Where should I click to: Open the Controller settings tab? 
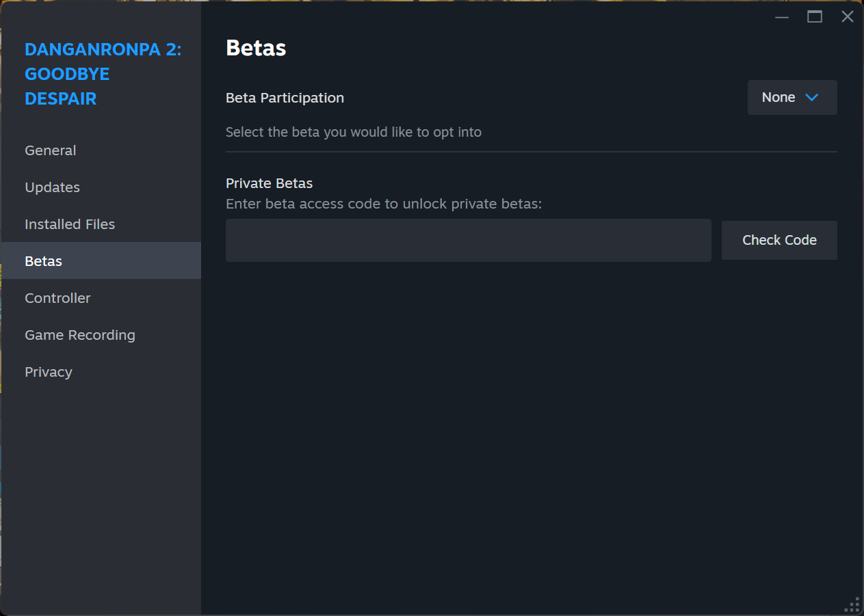click(57, 298)
